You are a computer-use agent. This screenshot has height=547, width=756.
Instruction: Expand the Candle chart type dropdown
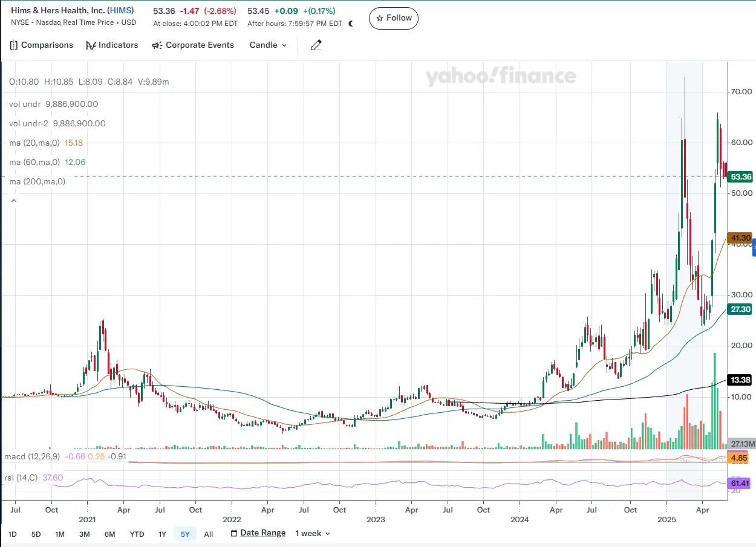[269, 45]
